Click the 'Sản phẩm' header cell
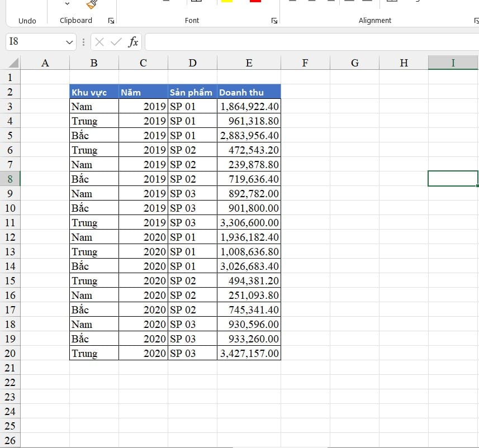Screen dimensions: 479x448 click(192, 92)
